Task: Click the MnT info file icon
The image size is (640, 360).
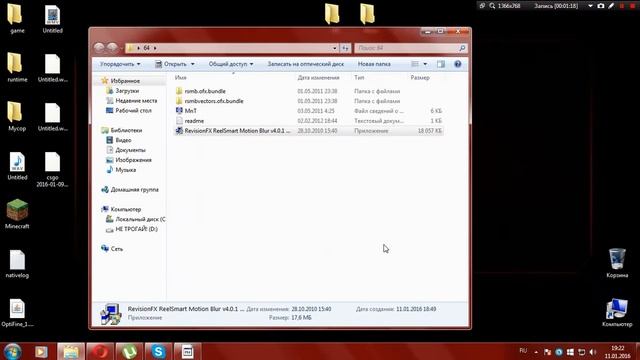Action: (179, 111)
